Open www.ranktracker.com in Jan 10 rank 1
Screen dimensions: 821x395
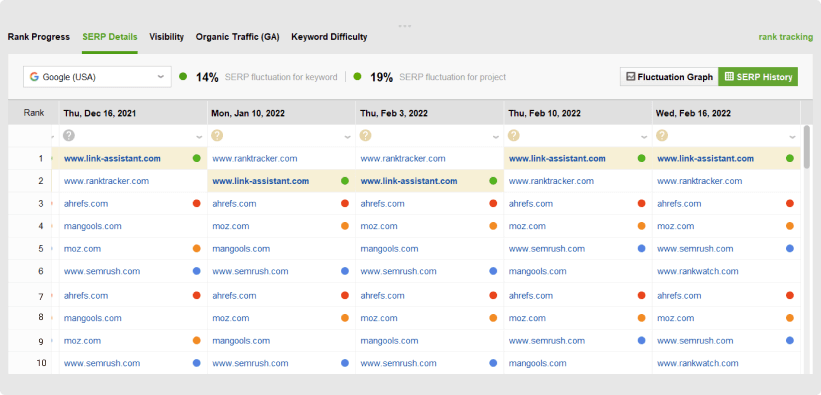tap(254, 159)
